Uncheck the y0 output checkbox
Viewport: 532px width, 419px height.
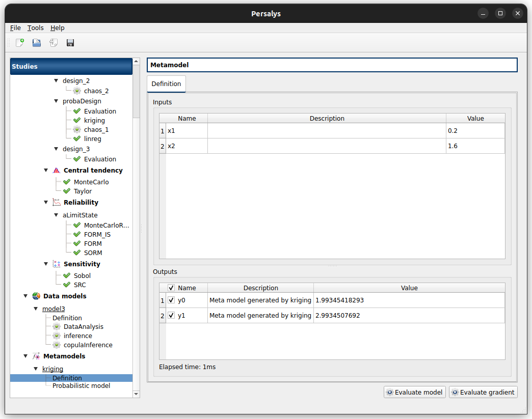click(171, 300)
